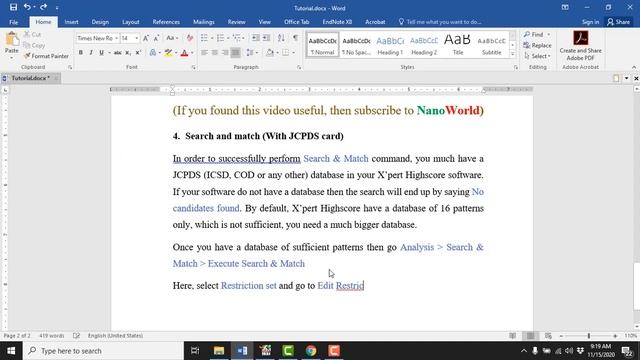
Task: Apply the Heading 1 style
Action: click(390, 45)
